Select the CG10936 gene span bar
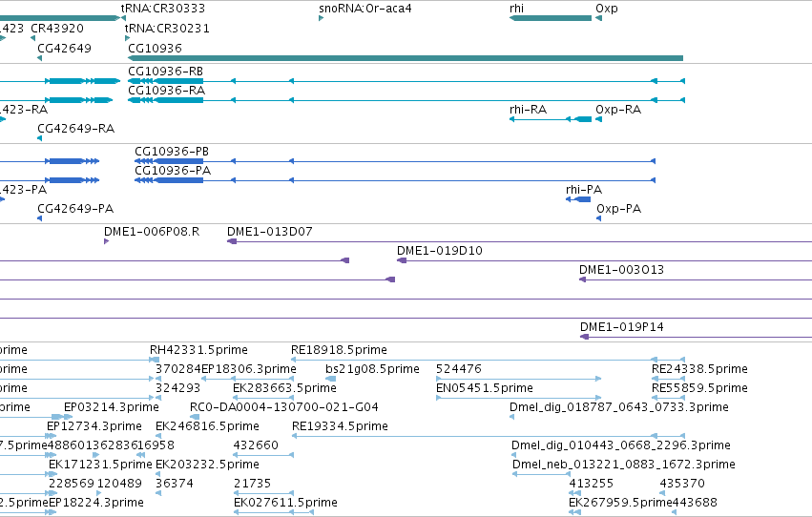812x517 pixels. point(406,58)
